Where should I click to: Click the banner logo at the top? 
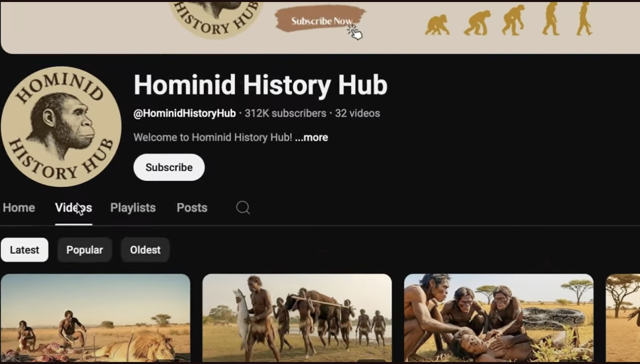(x=216, y=19)
